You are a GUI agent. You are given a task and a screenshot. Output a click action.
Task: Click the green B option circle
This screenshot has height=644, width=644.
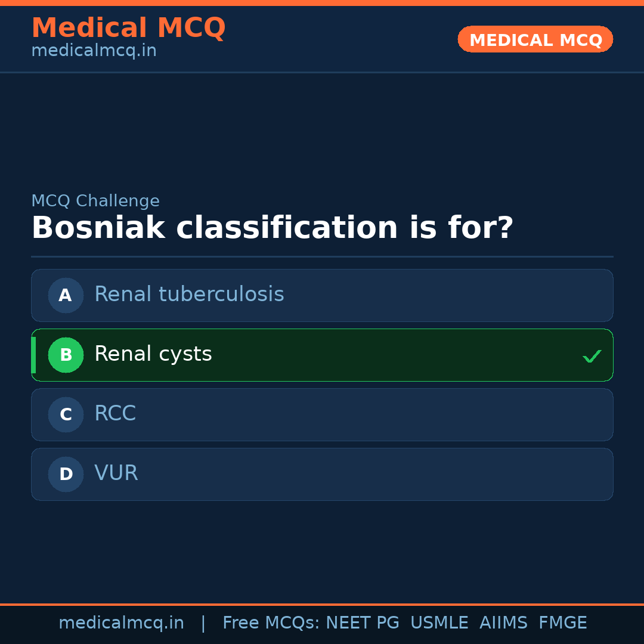[x=66, y=355]
